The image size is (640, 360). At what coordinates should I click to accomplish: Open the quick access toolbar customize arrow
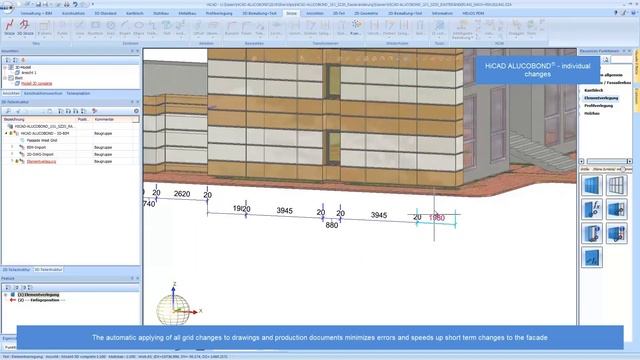[93, 4]
